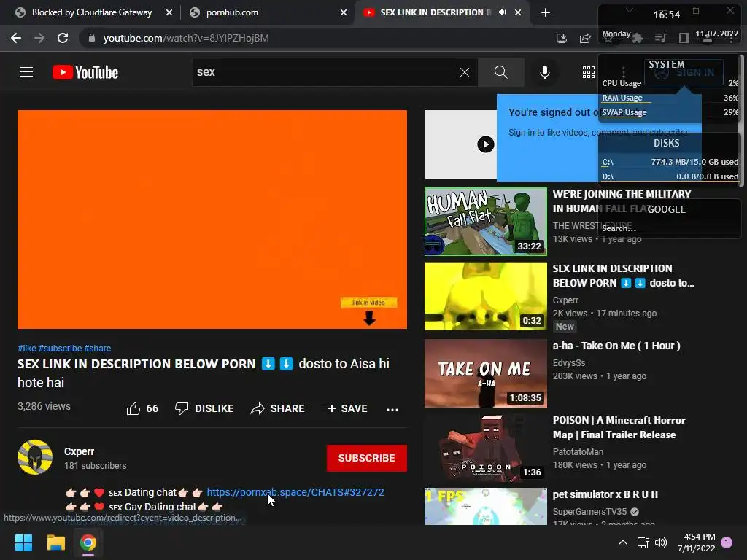Clear the search box with X icon
The width and height of the screenshot is (747, 560).
[465, 72]
